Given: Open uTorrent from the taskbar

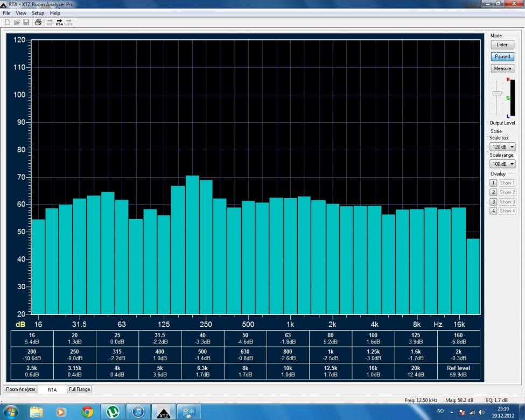Looking at the screenshot, I should pyautogui.click(x=113, y=412).
